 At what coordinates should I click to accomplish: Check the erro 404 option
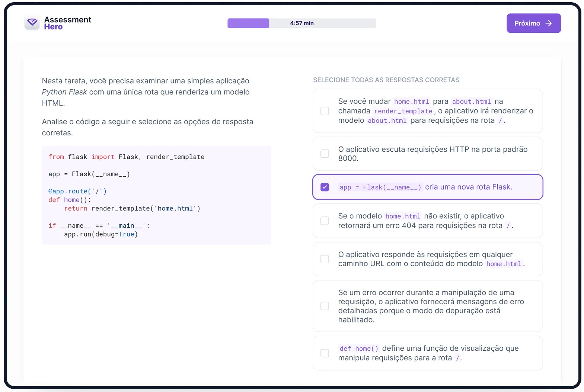point(325,221)
